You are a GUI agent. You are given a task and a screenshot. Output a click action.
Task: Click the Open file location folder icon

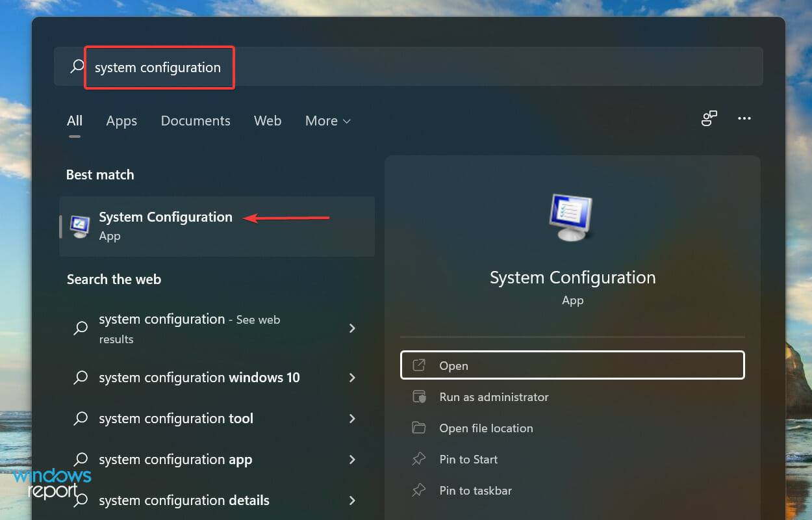[418, 428]
